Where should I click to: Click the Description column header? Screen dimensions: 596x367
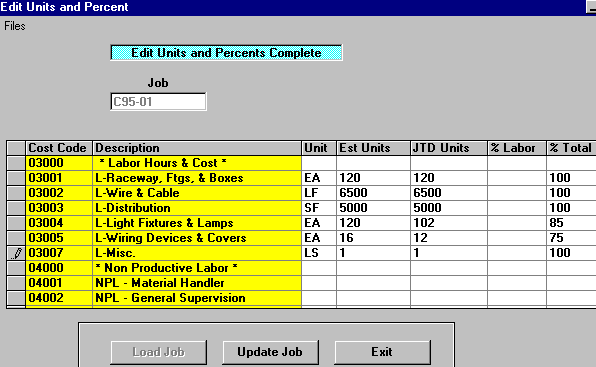pos(197,148)
